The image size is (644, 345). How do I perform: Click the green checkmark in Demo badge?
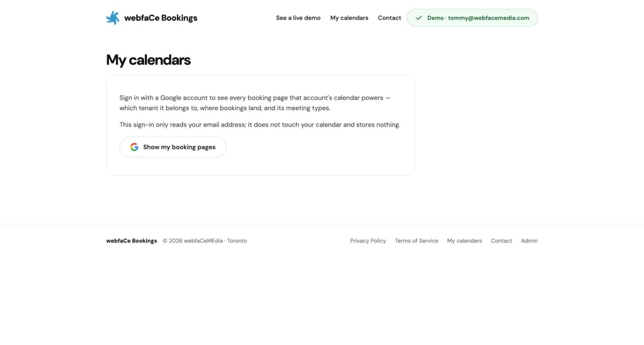coord(419,18)
